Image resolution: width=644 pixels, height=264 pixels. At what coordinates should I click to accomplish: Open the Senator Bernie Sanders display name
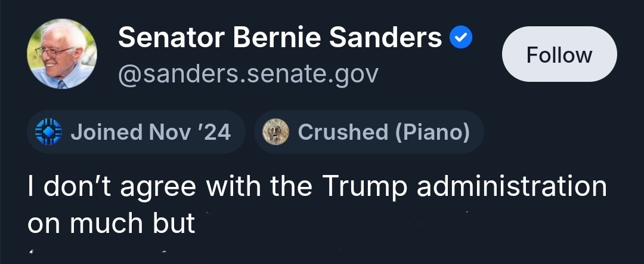[280, 38]
